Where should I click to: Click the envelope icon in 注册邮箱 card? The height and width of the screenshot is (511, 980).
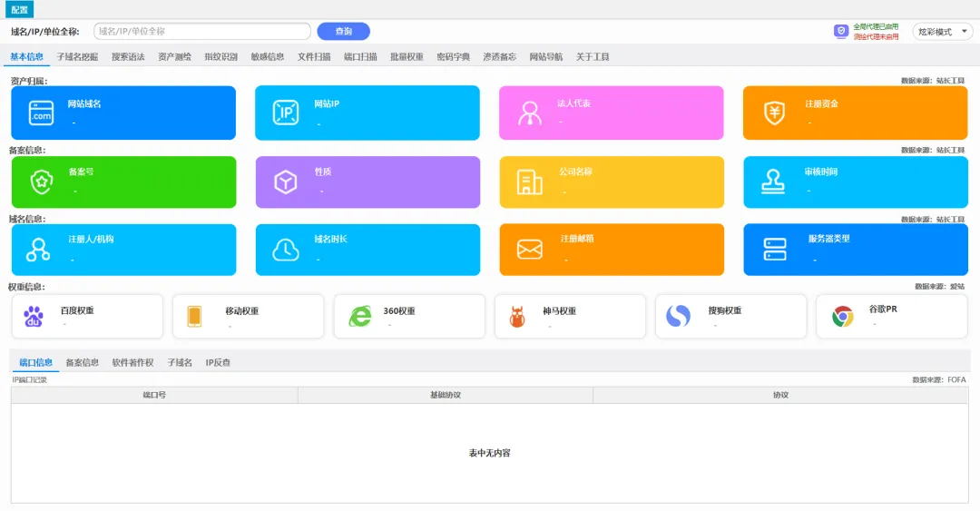pyautogui.click(x=530, y=250)
